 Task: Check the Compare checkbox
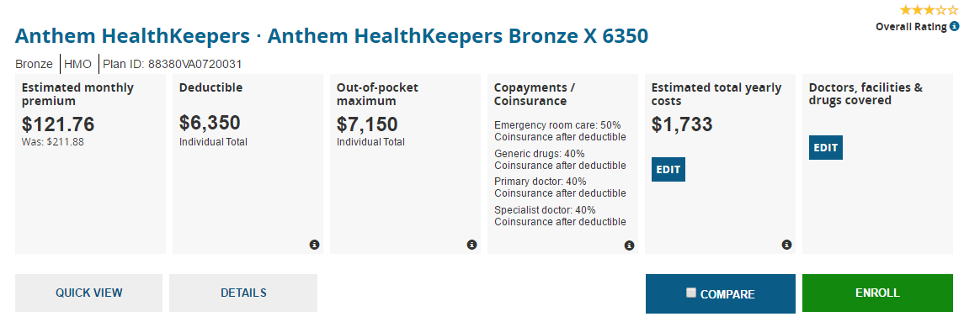tap(690, 293)
